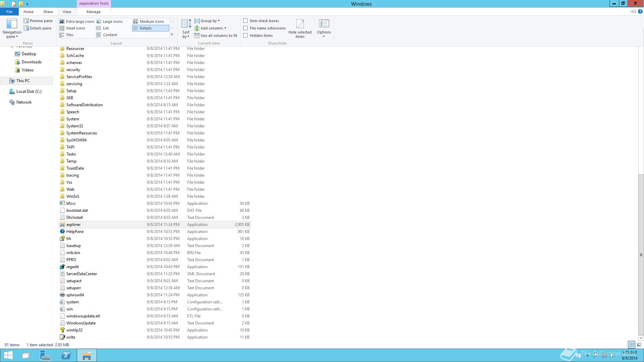Image resolution: width=644 pixels, height=362 pixels.
Task: Choose Content layout
Action: (x=107, y=35)
